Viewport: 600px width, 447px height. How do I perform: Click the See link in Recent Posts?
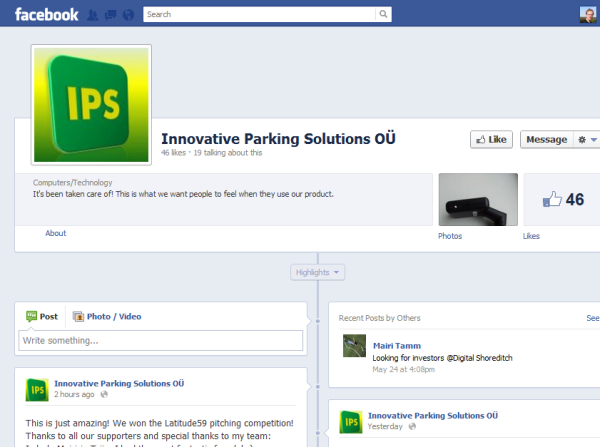[593, 318]
